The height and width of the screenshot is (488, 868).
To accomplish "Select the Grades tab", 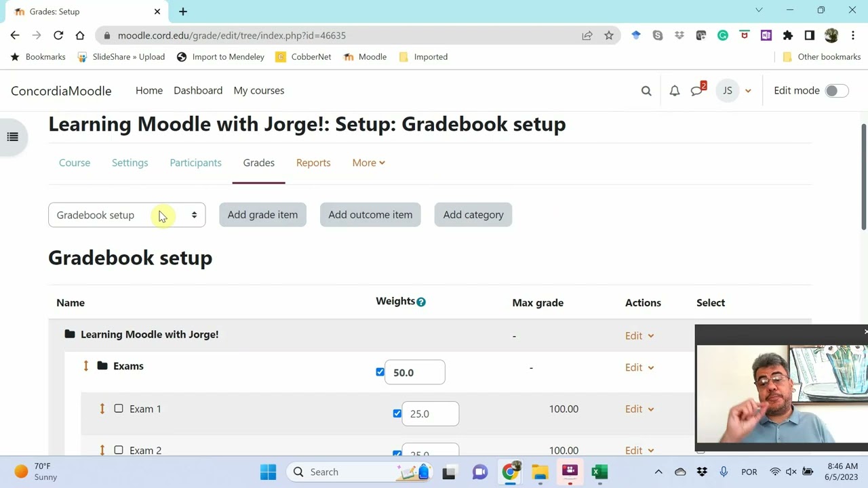I will point(259,163).
